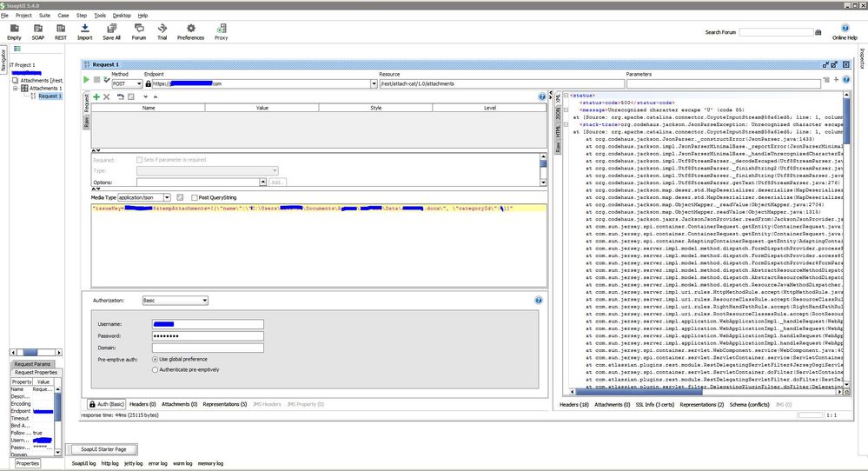Click the navigator horizontal scrollbar thumb
The image size is (868, 471).
point(30,353)
